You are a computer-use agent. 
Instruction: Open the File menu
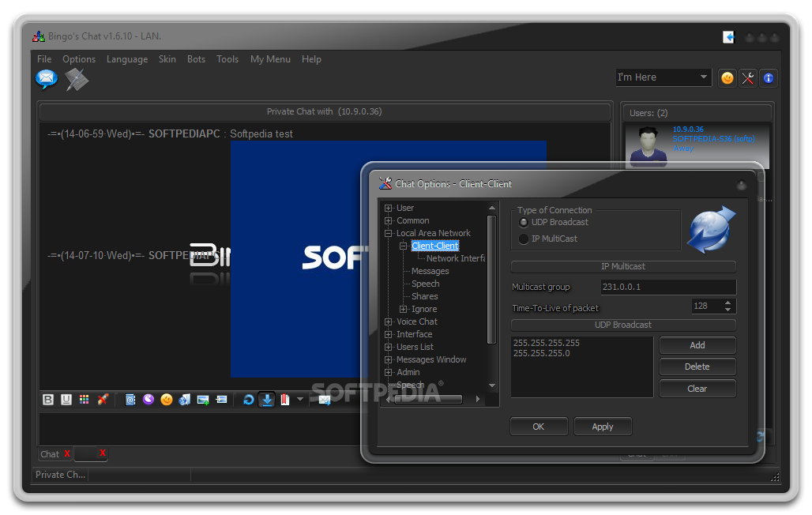pyautogui.click(x=44, y=59)
